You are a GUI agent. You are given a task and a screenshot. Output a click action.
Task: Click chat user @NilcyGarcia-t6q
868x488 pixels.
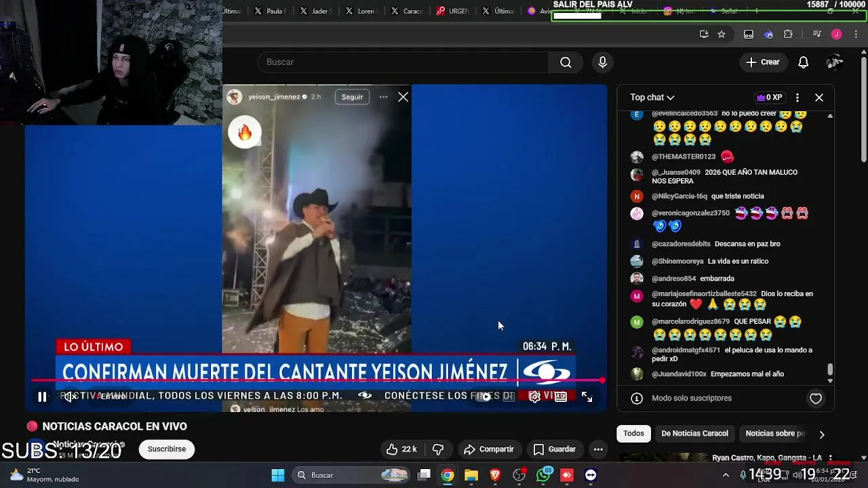(679, 197)
